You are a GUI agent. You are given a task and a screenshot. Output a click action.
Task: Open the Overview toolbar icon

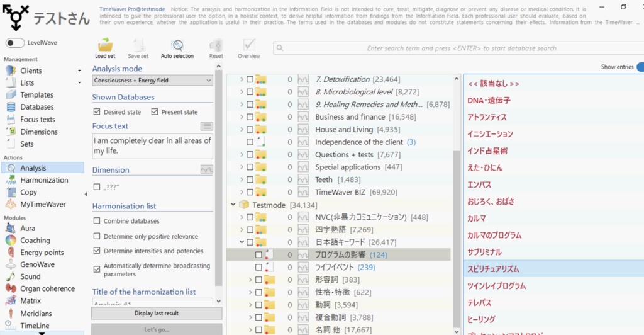249,48
